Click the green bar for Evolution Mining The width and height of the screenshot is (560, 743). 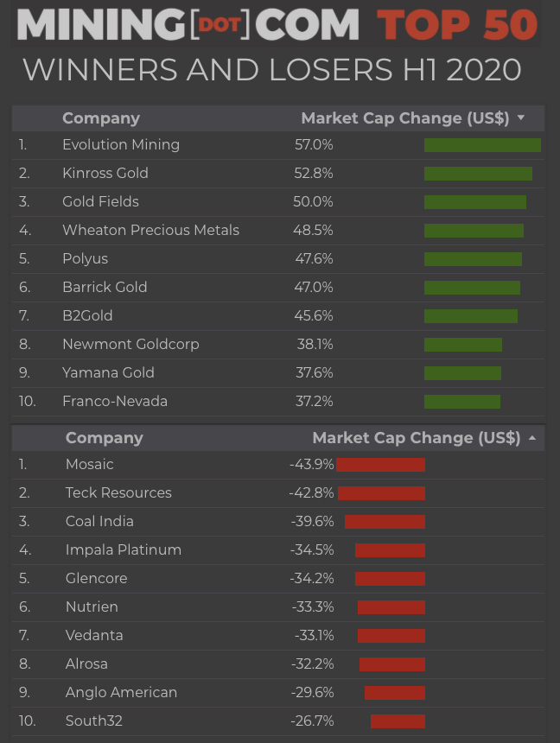tap(482, 145)
